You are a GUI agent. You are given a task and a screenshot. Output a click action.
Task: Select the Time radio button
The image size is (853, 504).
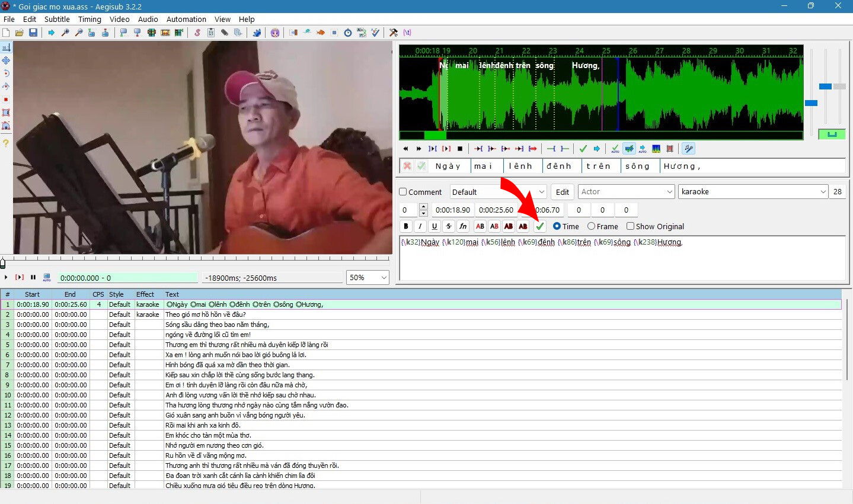point(557,226)
